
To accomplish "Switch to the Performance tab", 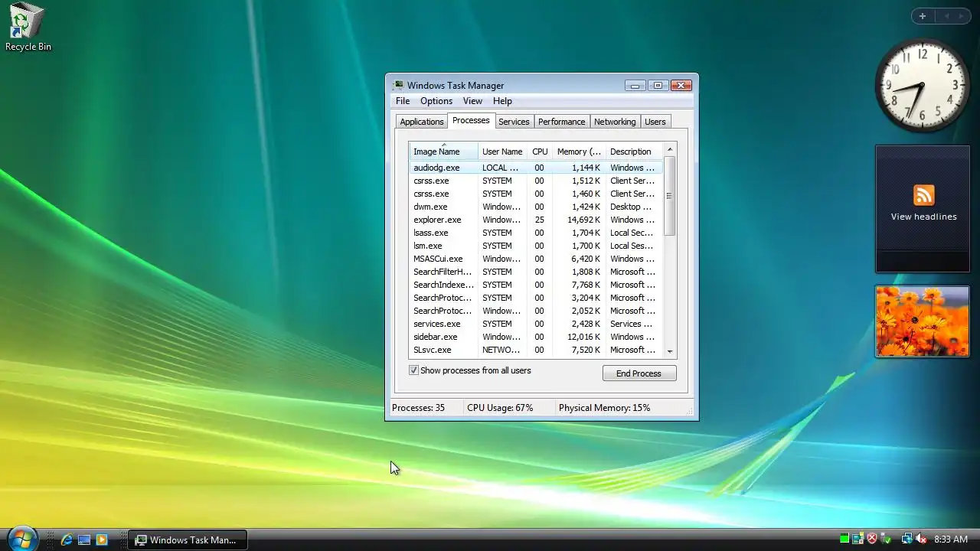I will [561, 122].
